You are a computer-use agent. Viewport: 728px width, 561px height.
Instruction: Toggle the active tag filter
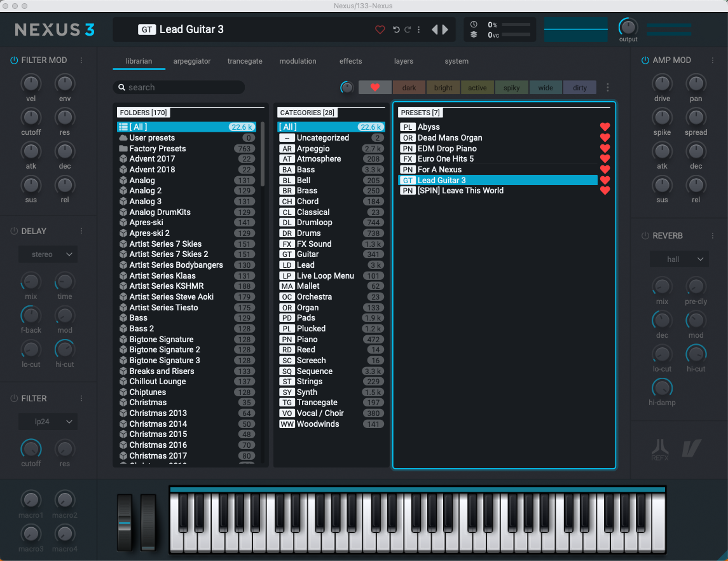click(x=477, y=88)
